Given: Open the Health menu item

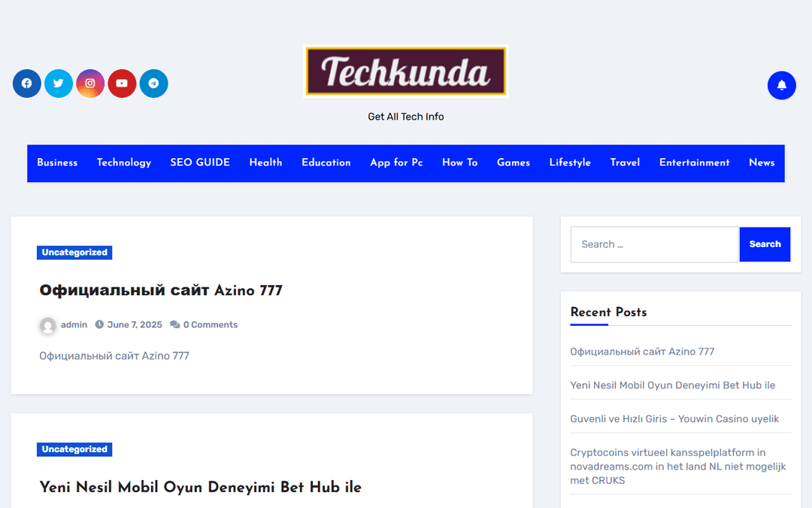Looking at the screenshot, I should click(x=265, y=163).
